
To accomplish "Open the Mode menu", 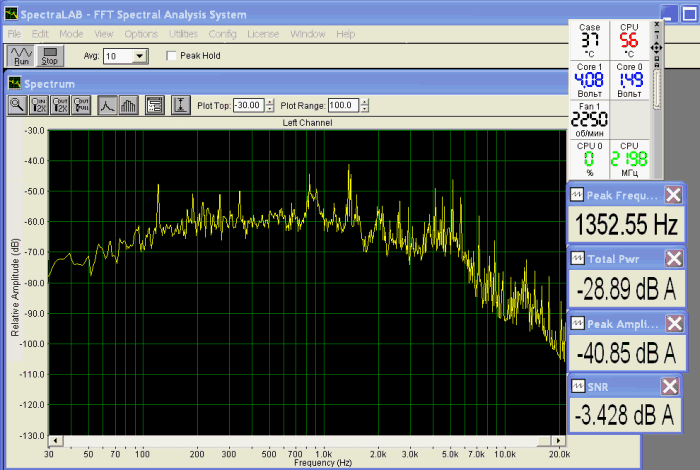I will click(70, 33).
